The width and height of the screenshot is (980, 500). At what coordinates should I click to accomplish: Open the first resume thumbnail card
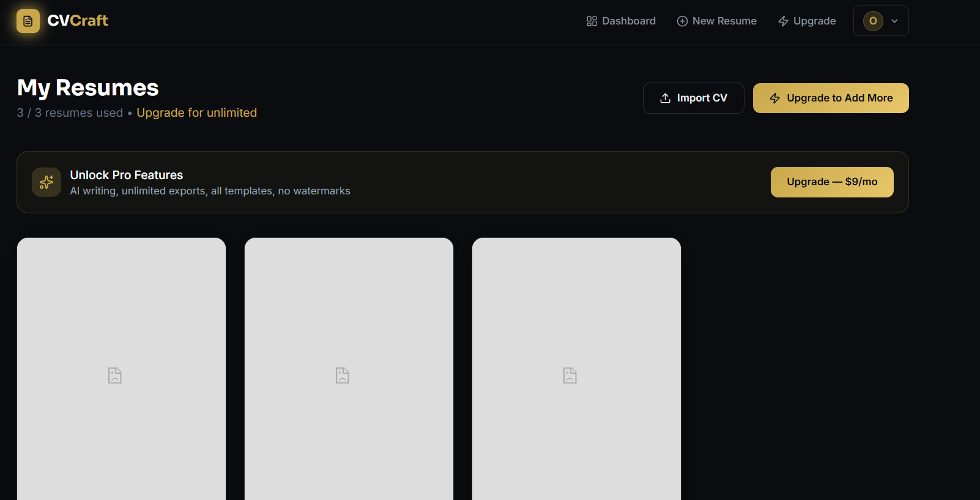(121, 369)
